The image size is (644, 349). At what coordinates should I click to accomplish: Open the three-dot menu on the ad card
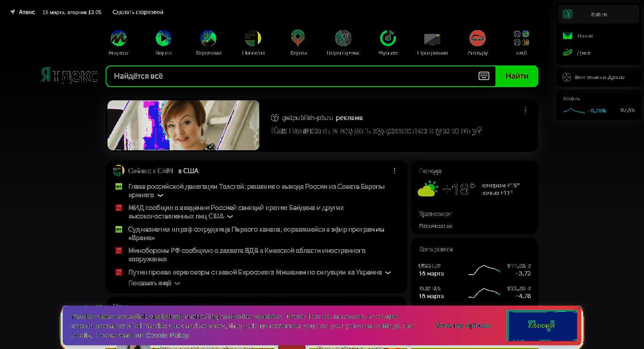click(x=526, y=110)
